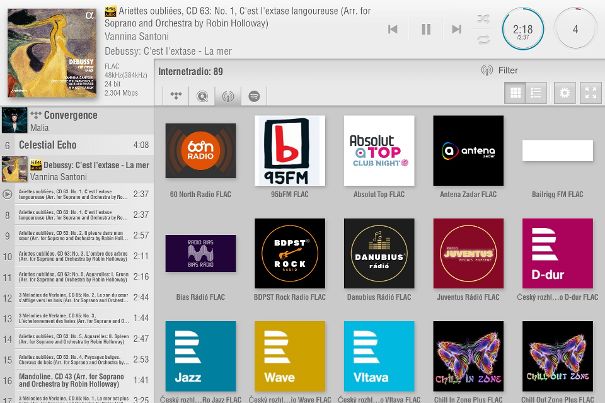The width and height of the screenshot is (605, 403).
Task: Switch to list view
Action: [536, 93]
